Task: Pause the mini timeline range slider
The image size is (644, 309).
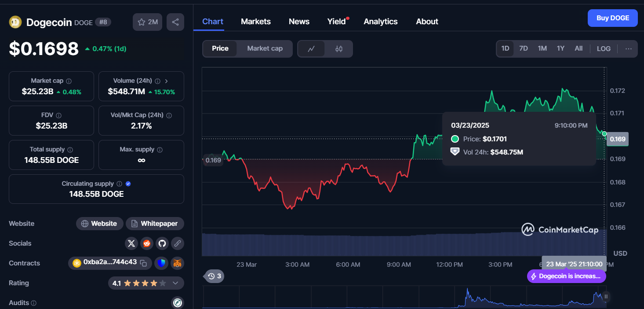Action: coord(606,297)
